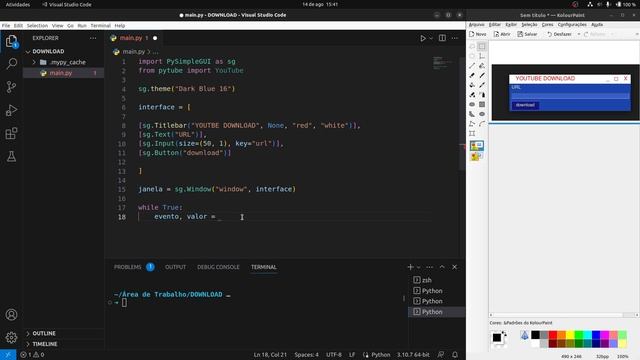Select KolourPaint elliptical selection tool

coord(472,56)
